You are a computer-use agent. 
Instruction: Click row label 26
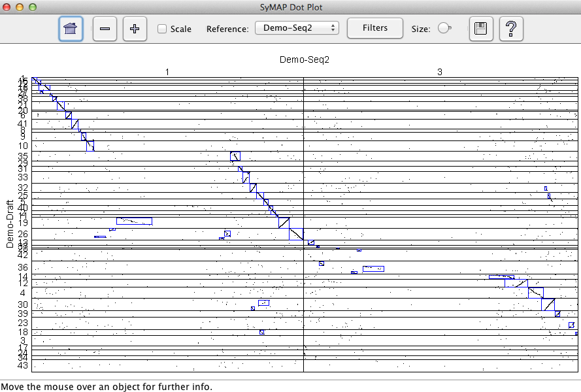tap(23, 234)
